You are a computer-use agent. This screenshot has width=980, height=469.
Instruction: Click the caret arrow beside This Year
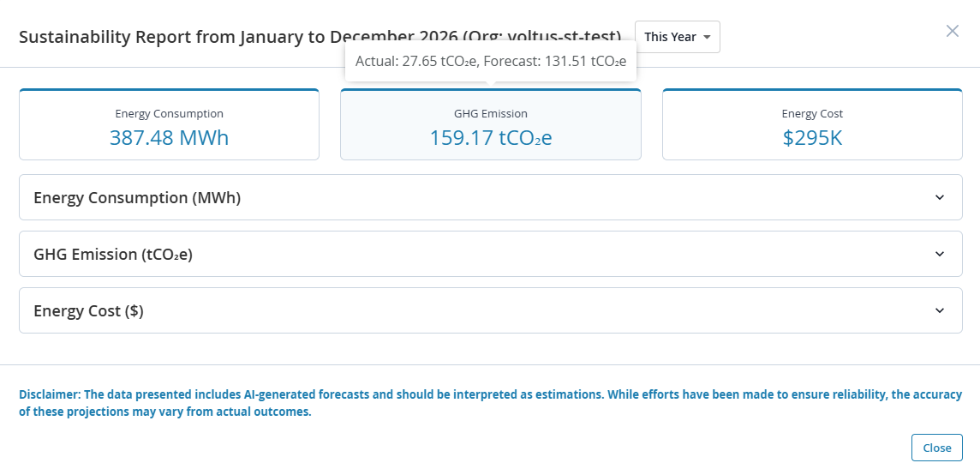(x=707, y=38)
